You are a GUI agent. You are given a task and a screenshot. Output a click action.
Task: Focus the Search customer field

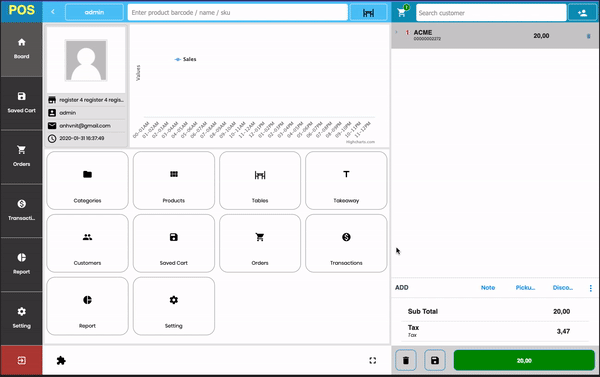click(x=491, y=13)
